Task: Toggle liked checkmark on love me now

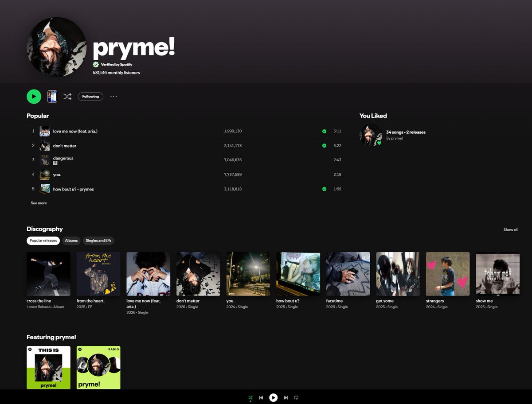Action: point(324,131)
